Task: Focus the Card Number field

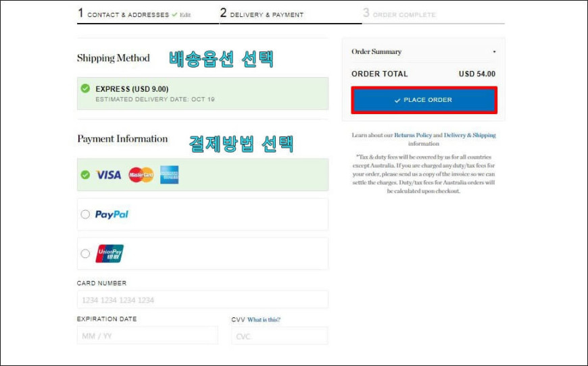Action: (203, 300)
